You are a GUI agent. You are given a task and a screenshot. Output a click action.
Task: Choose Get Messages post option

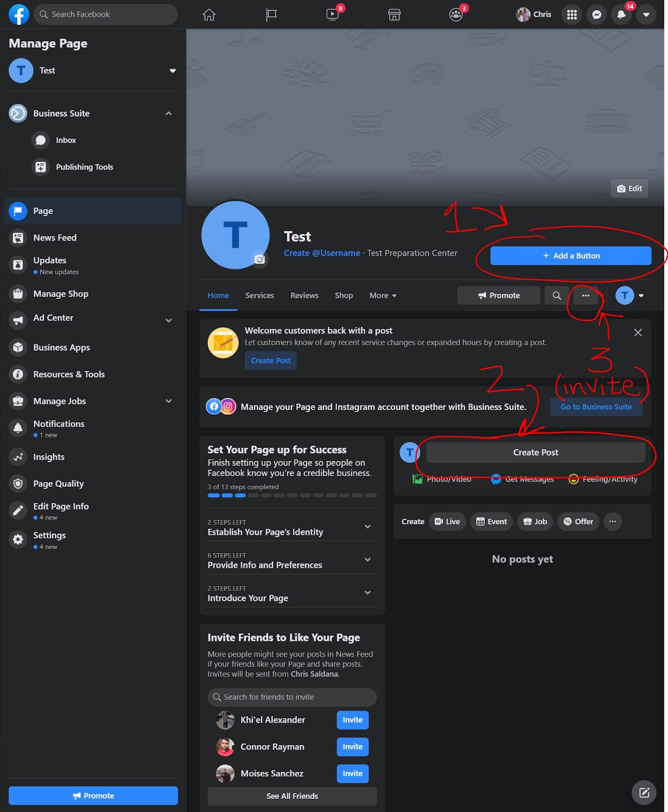(x=522, y=479)
